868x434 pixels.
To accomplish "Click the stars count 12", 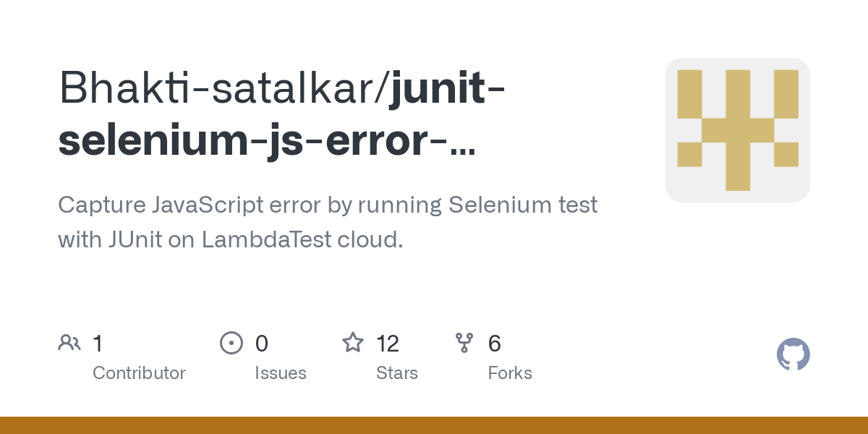I will click(x=388, y=343).
